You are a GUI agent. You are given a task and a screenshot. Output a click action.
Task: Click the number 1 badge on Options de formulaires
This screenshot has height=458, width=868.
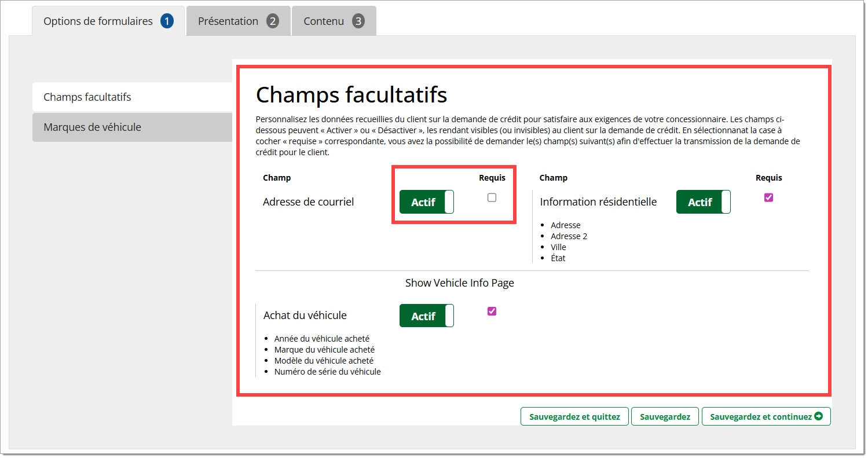tap(167, 21)
